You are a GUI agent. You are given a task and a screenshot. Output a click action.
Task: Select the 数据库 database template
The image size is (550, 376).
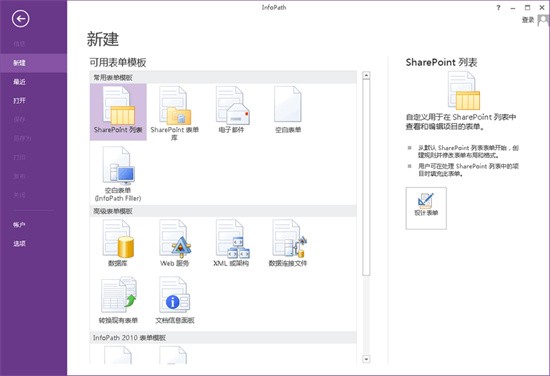118,243
